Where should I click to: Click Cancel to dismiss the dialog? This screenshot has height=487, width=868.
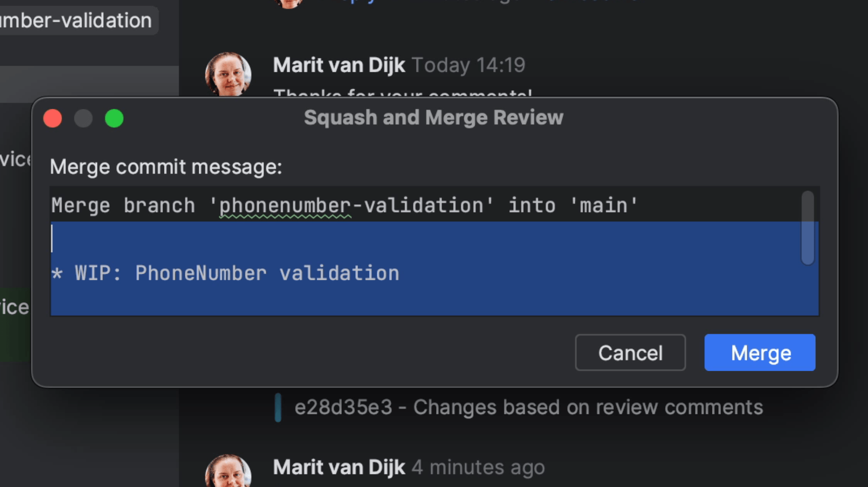coord(631,352)
